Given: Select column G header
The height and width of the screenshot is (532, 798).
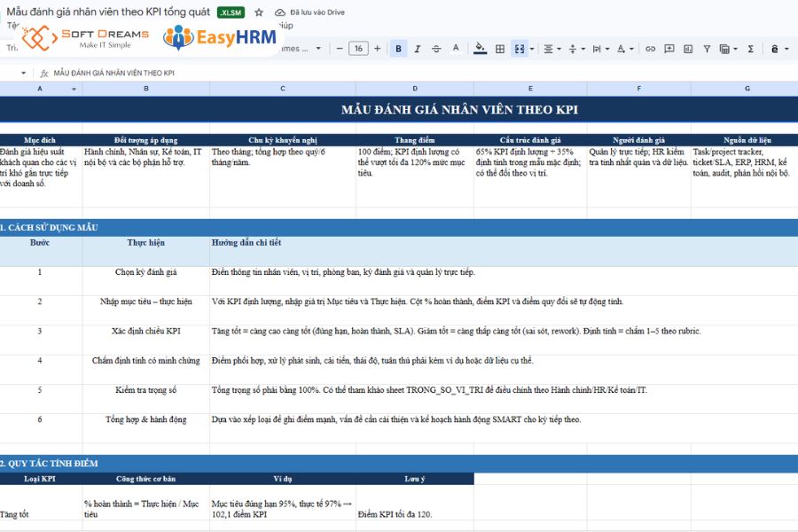Looking at the screenshot, I should (x=747, y=89).
